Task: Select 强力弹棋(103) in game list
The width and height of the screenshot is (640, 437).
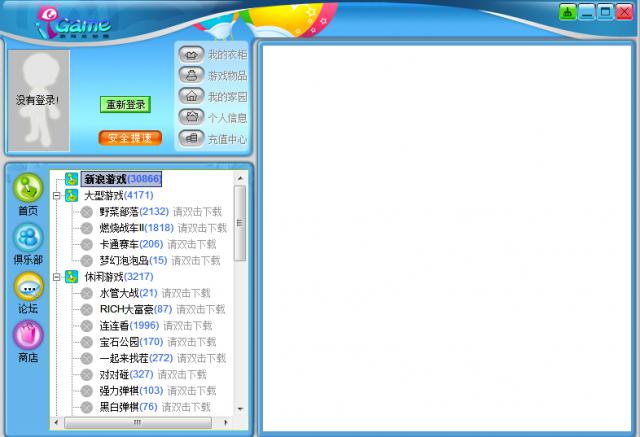Action: coord(131,391)
